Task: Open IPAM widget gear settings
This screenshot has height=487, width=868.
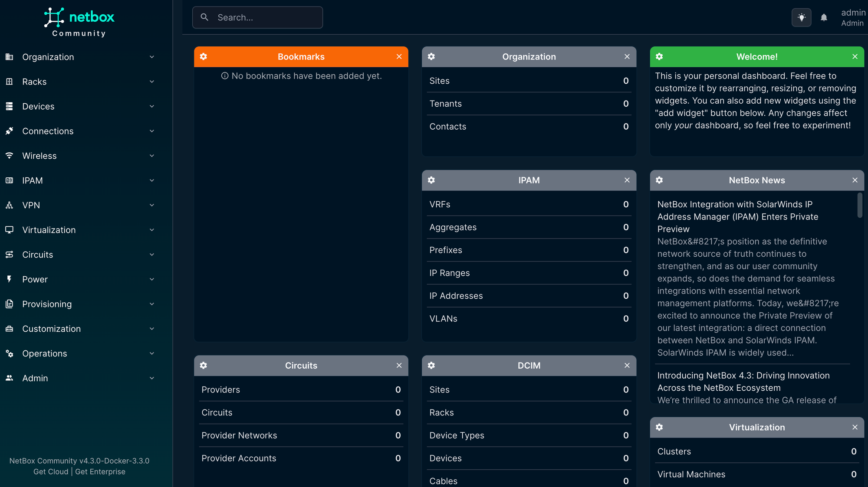Action: pos(431,180)
